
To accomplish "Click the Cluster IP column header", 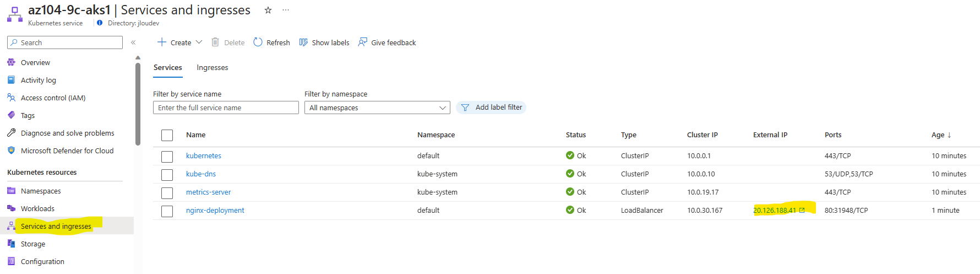I will pyautogui.click(x=703, y=135).
